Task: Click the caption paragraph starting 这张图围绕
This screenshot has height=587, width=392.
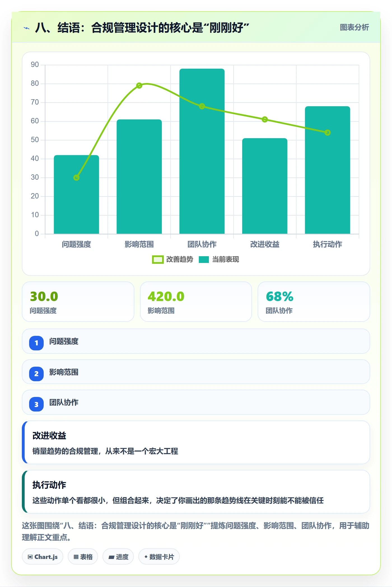Action: click(x=196, y=531)
